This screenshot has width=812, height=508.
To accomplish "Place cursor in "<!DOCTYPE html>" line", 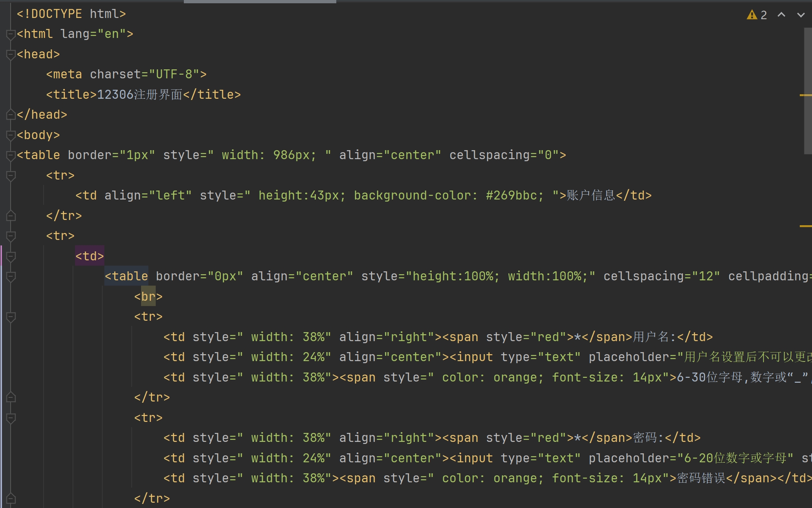I will [71, 14].
